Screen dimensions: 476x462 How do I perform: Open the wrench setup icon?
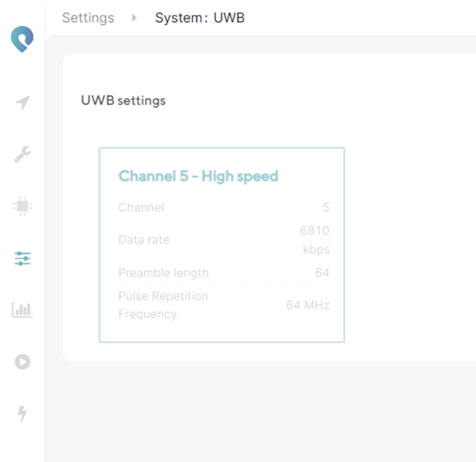point(22,154)
